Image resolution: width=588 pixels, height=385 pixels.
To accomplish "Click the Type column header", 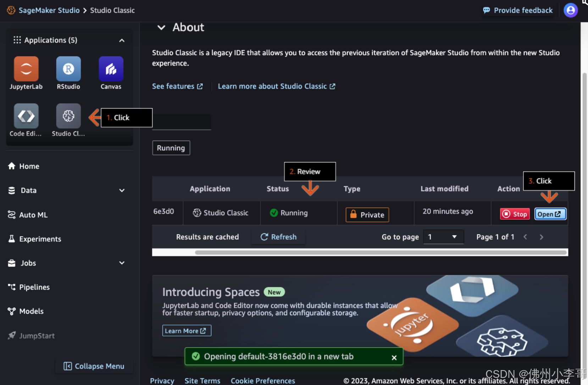I will pyautogui.click(x=352, y=189).
